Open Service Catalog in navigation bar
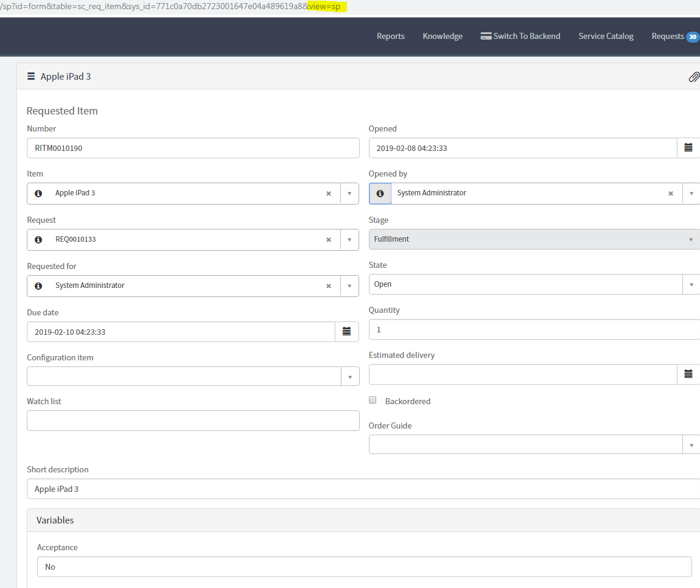The image size is (700, 588). [606, 36]
